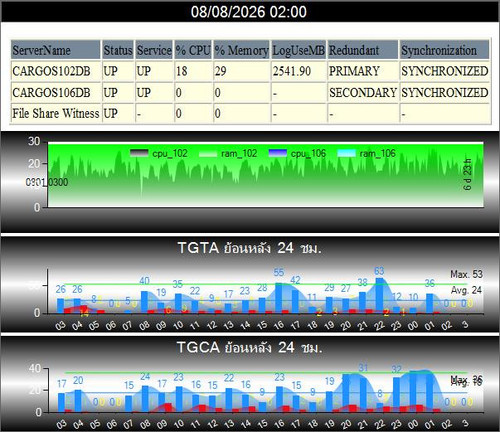Click the TGTA chart title
The height and width of the screenshot is (432, 500).
pyautogui.click(x=250, y=248)
